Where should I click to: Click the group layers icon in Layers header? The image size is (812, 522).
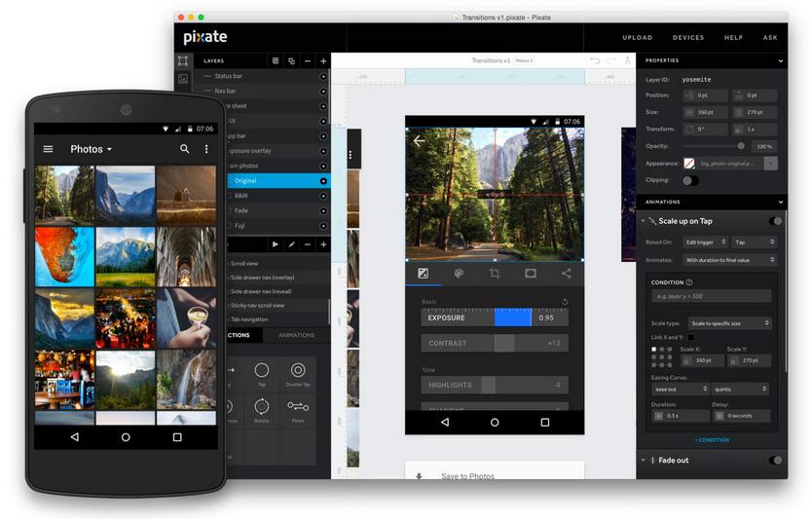pos(276,61)
